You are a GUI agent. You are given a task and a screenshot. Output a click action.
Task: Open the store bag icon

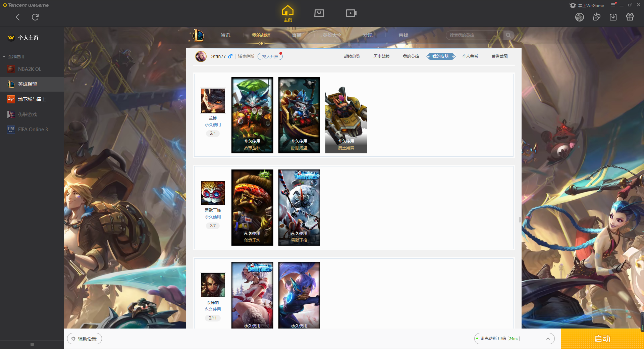pos(319,13)
